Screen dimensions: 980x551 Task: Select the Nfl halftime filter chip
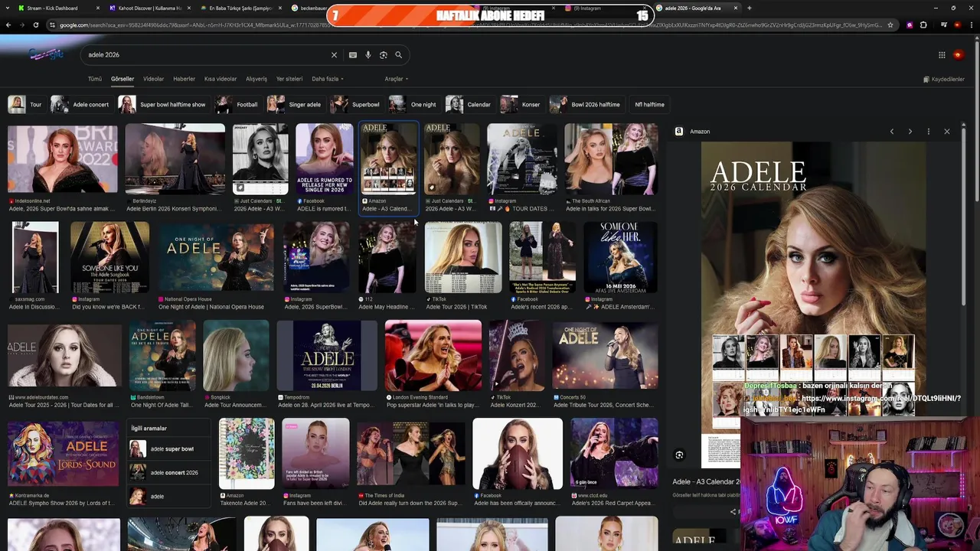click(x=649, y=105)
